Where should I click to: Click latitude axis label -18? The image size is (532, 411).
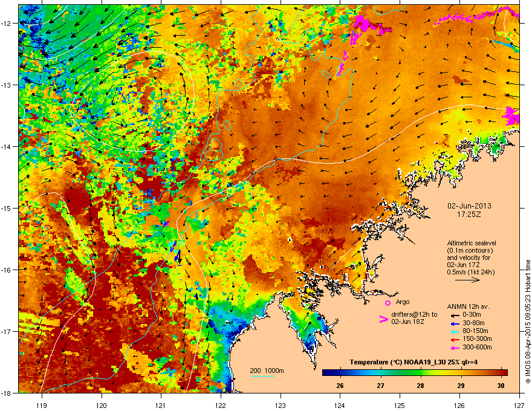tap(6, 393)
